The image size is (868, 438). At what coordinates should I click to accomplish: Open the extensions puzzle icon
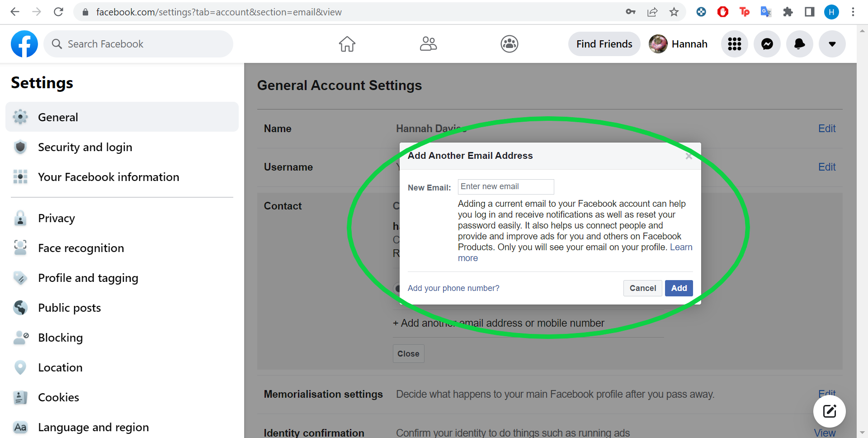pyautogui.click(x=788, y=12)
